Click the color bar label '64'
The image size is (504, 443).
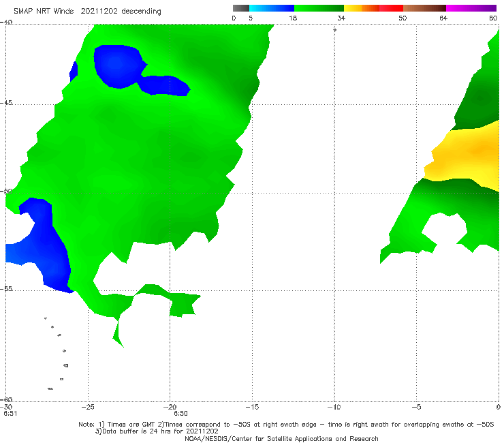click(443, 18)
